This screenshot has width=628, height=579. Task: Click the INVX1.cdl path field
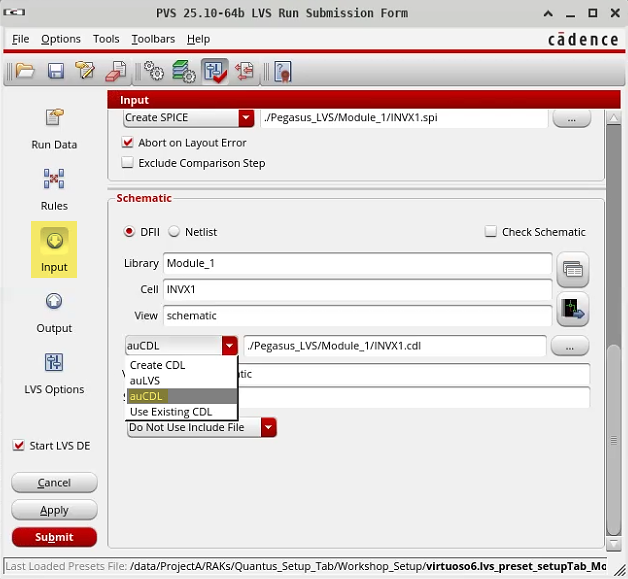[x=395, y=346]
